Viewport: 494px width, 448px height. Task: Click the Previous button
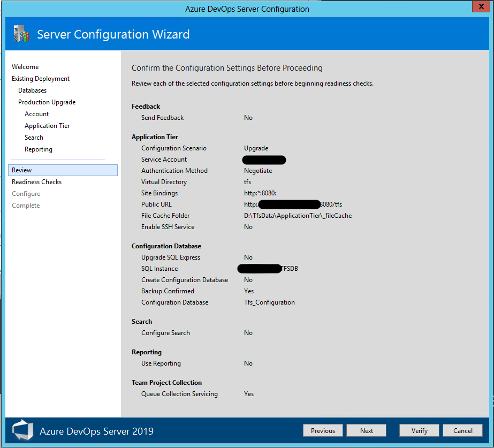pyautogui.click(x=323, y=430)
